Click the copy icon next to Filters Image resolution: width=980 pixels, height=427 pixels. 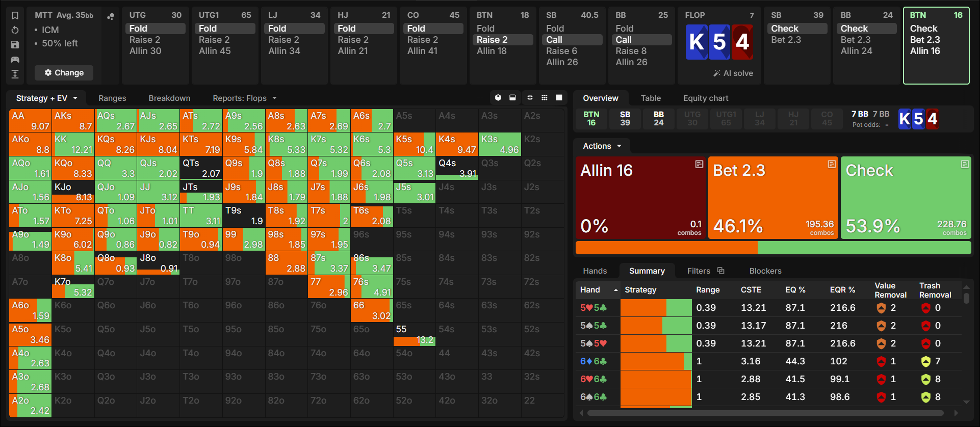point(720,271)
